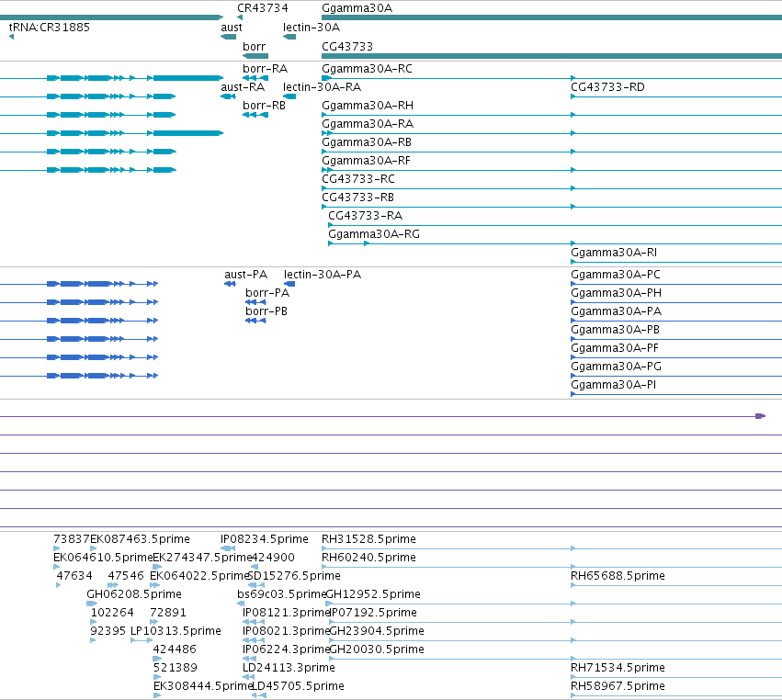
Task: Select the Ggamma30A-PG protein label
Action: 616,367
